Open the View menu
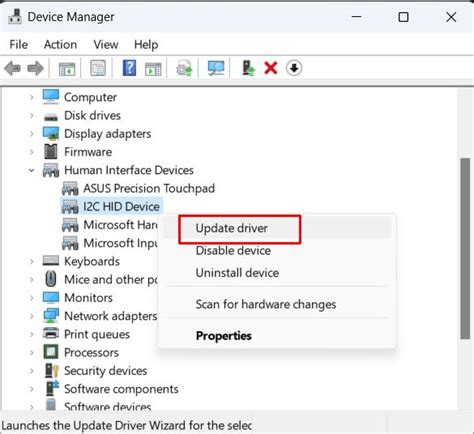 [106, 44]
